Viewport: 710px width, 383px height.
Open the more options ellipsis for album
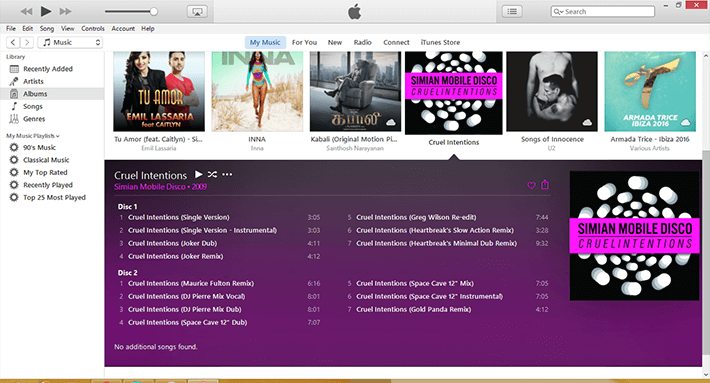pos(227,174)
